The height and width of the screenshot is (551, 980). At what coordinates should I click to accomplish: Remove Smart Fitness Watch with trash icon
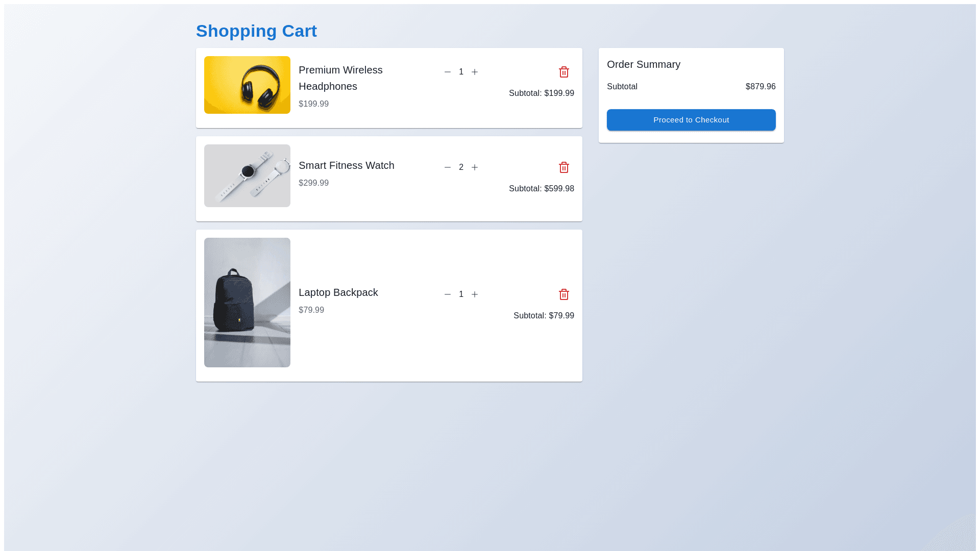click(x=563, y=167)
